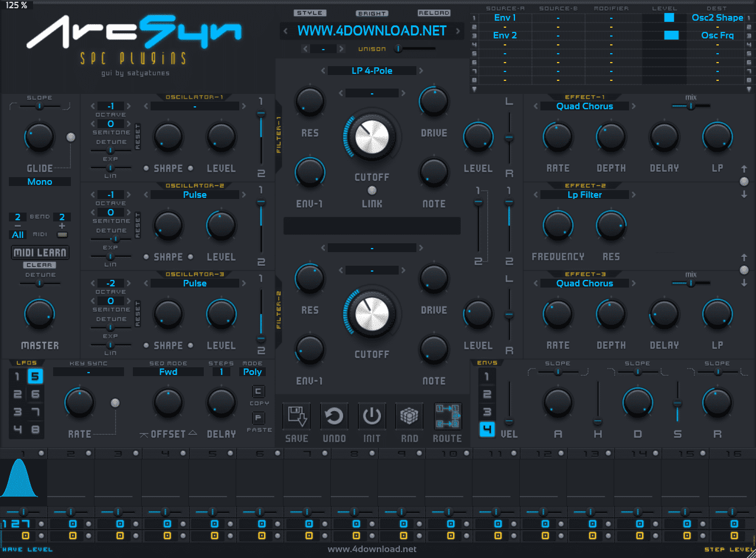Click the up arrow beside Effect-1 LP knob
This screenshot has height=558, width=756.
coord(744,169)
